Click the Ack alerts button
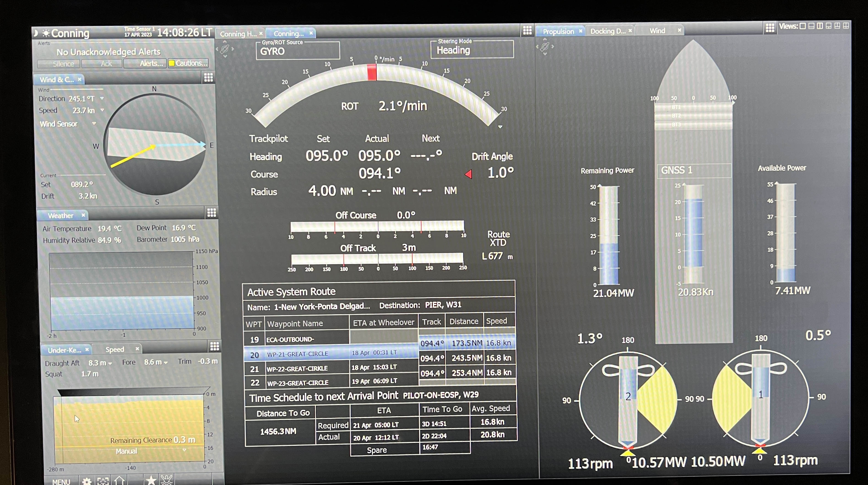The image size is (868, 485). pyautogui.click(x=102, y=63)
